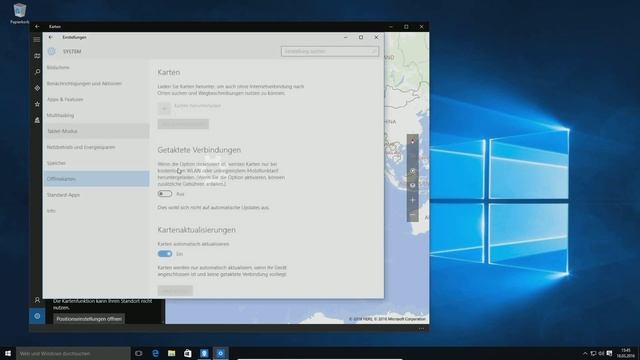Open the Papierkorb desktop icon
This screenshot has height=360, width=640.
click(x=19, y=13)
